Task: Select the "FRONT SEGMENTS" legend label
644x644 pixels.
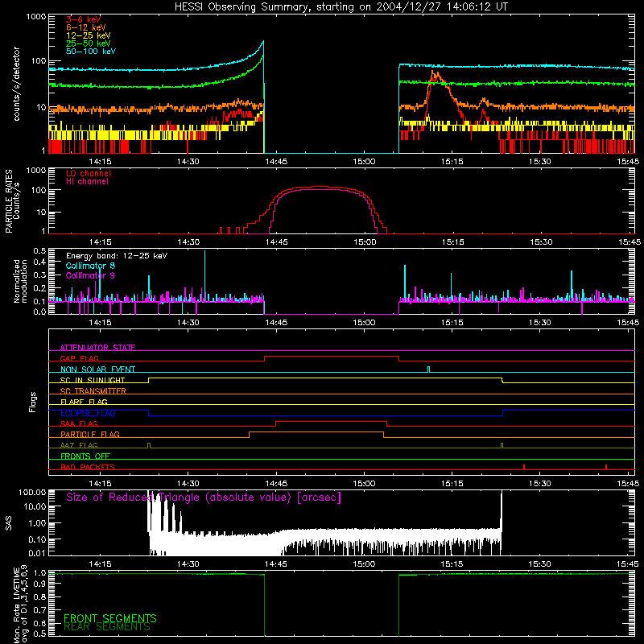Action: coord(110,618)
